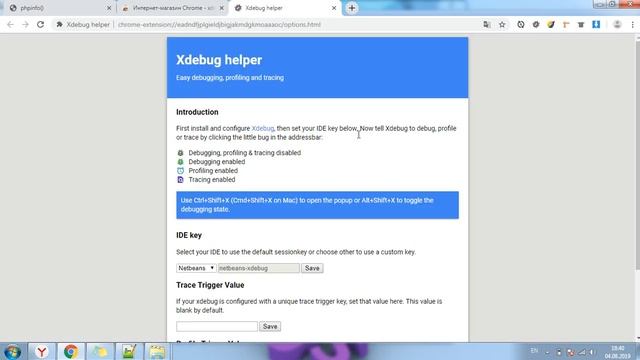Close the phpinfo() tab
This screenshot has width=640, height=360.
point(109,8)
